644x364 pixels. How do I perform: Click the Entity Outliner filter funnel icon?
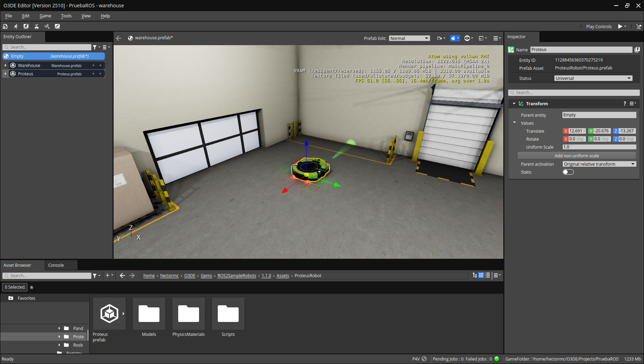95,47
